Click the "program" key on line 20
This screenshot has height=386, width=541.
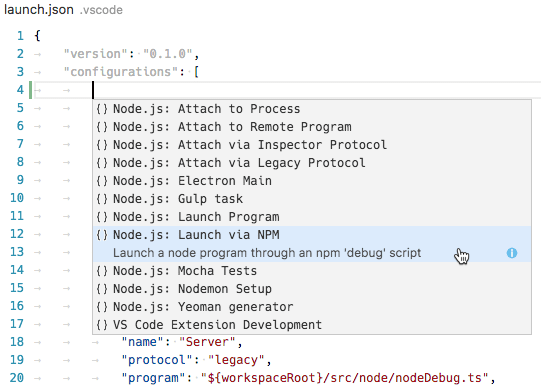[153, 378]
